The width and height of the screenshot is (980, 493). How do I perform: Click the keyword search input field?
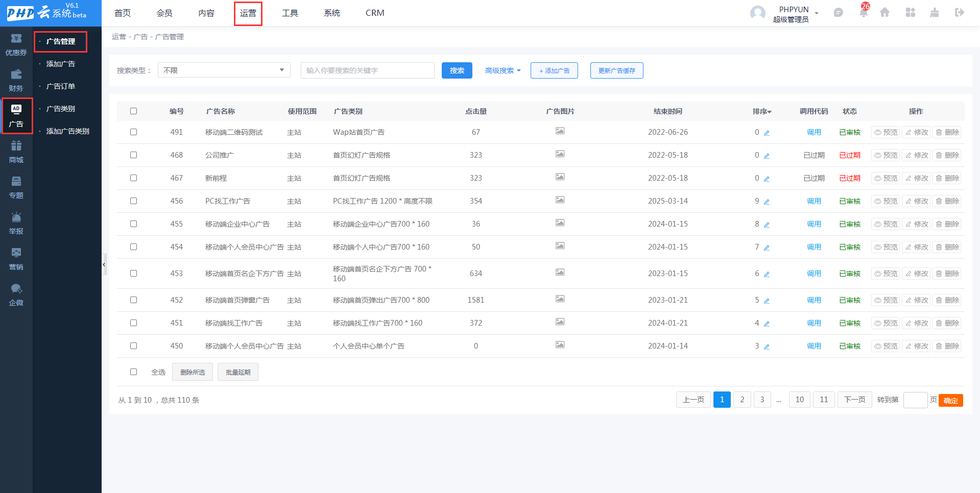click(x=368, y=70)
